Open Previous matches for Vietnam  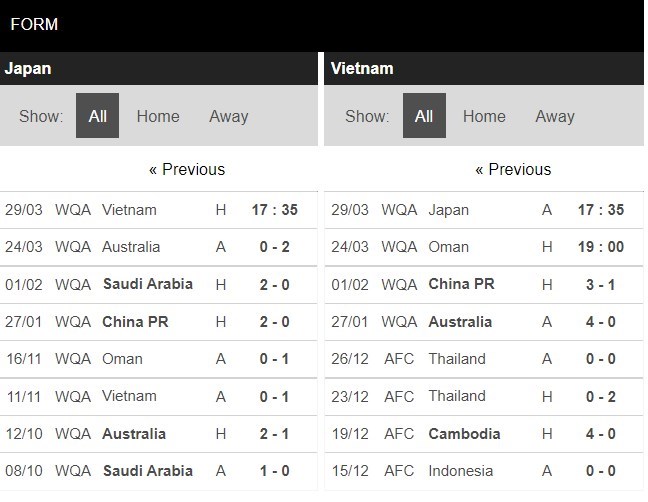click(513, 169)
